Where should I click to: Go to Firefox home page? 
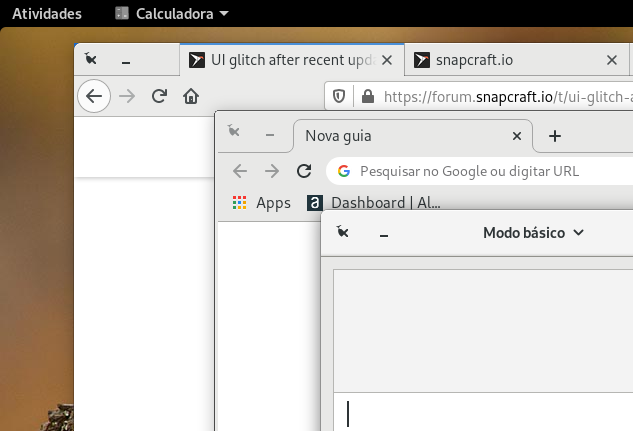pyautogui.click(x=191, y=97)
